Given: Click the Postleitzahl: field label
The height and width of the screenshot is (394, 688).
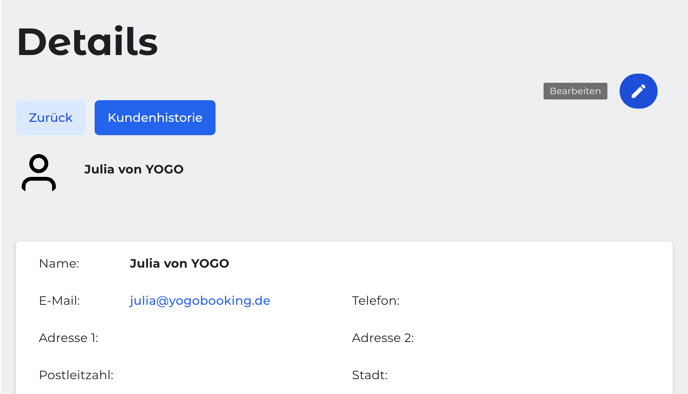Looking at the screenshot, I should pos(76,375).
